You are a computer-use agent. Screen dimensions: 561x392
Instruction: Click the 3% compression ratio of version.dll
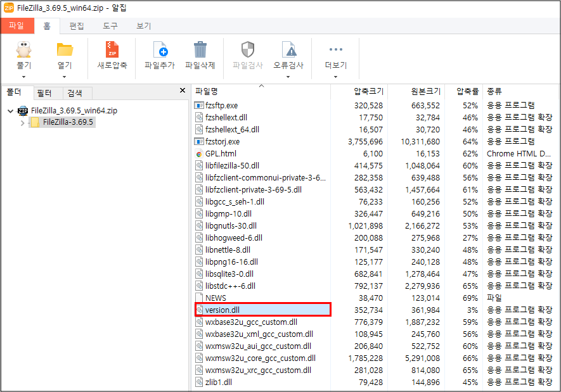[472, 310]
